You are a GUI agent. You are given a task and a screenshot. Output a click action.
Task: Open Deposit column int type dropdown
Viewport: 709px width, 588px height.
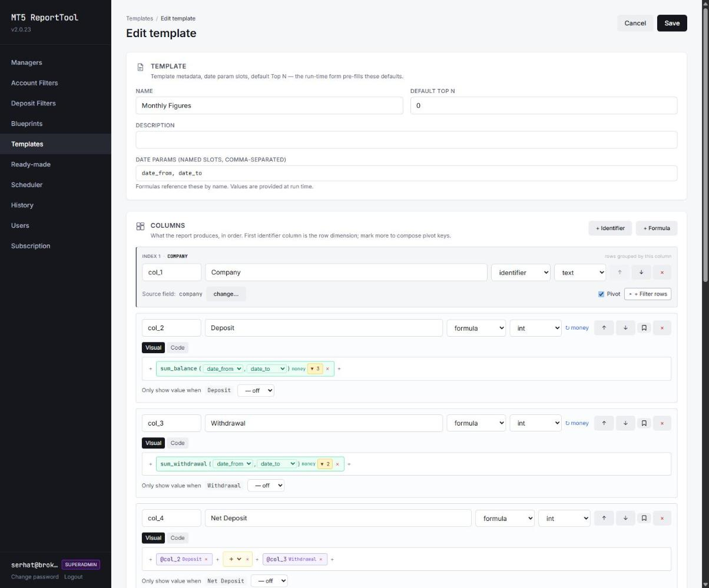tap(535, 328)
